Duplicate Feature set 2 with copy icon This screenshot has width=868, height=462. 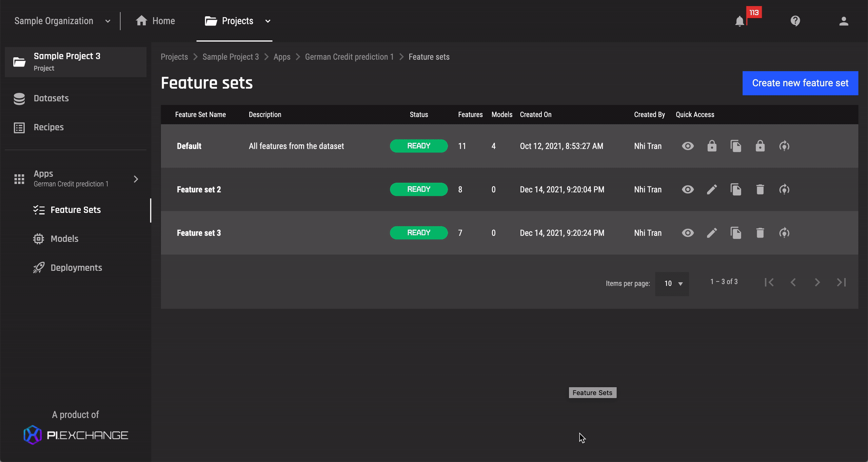(x=736, y=190)
